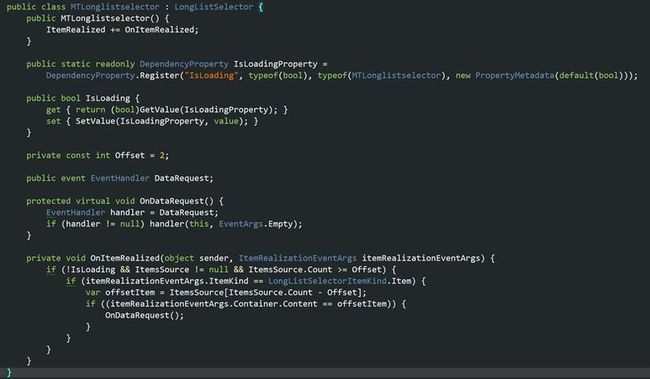The height and width of the screenshot is (379, 650).
Task: Click the 'null' keyword in handler check
Action: (130, 224)
